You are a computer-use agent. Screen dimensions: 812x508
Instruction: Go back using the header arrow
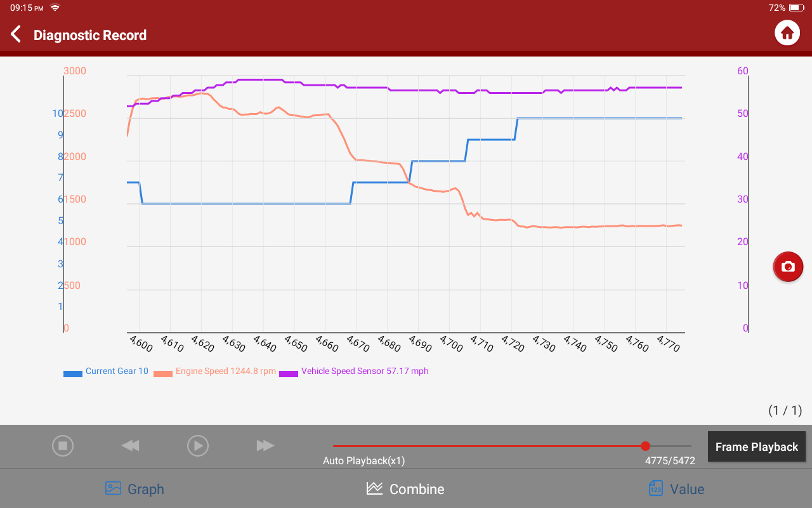click(16, 34)
